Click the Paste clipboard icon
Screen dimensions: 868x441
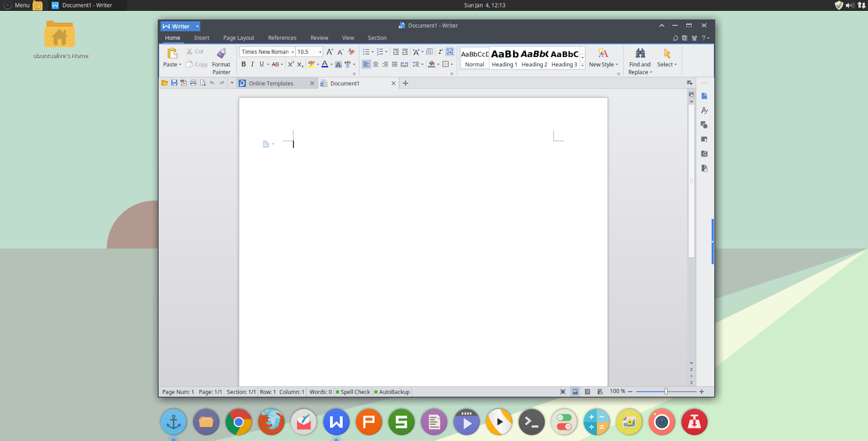[x=172, y=53]
